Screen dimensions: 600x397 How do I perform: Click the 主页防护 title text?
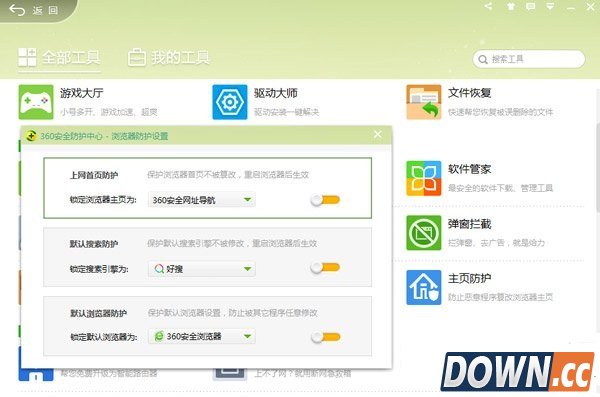pos(470,278)
